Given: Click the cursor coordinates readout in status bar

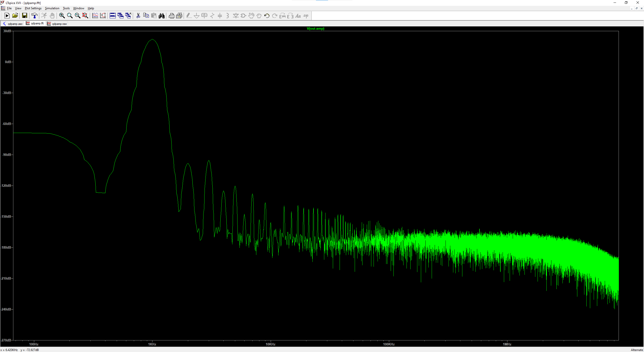Looking at the screenshot, I should click(x=20, y=350).
